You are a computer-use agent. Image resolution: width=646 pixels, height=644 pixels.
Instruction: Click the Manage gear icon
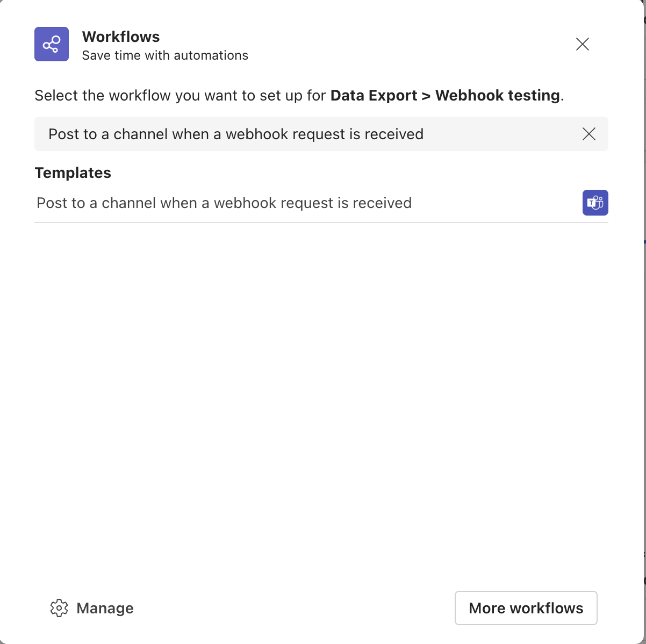(x=59, y=608)
